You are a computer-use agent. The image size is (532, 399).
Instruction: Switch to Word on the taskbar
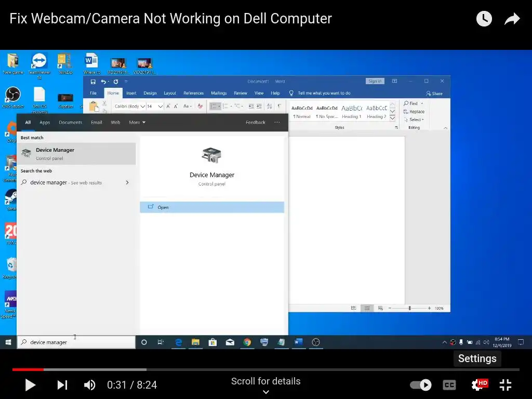[299, 342]
